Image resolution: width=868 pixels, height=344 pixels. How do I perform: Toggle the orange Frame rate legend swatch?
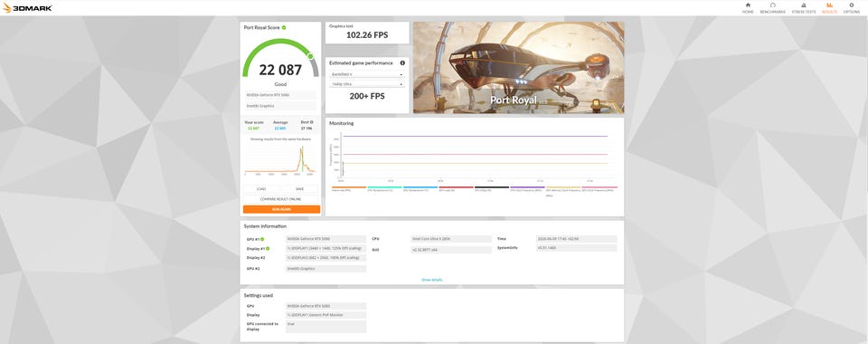pos(349,187)
